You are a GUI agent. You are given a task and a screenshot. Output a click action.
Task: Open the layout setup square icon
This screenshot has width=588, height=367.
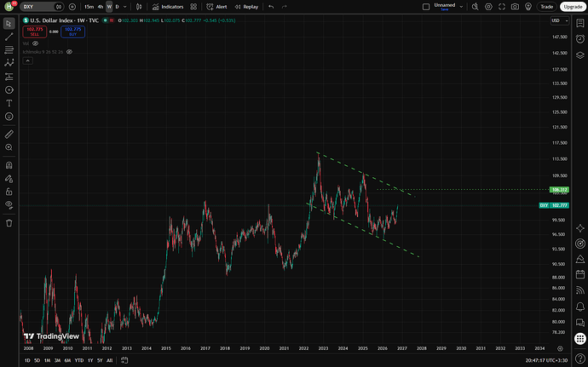pos(426,7)
